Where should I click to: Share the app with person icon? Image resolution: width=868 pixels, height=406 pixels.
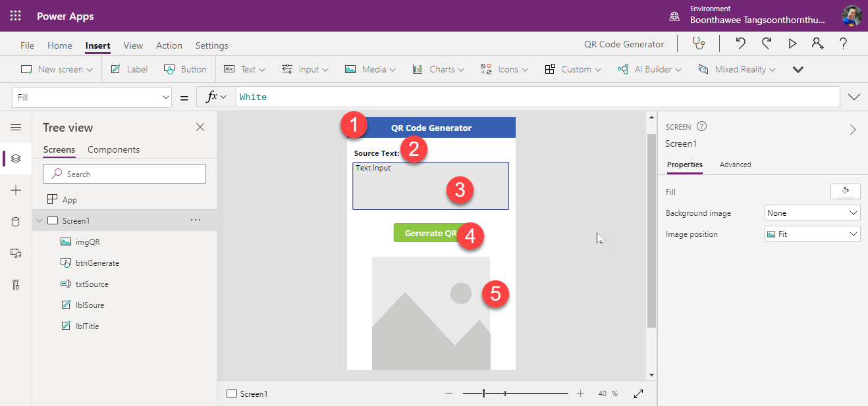pos(817,44)
